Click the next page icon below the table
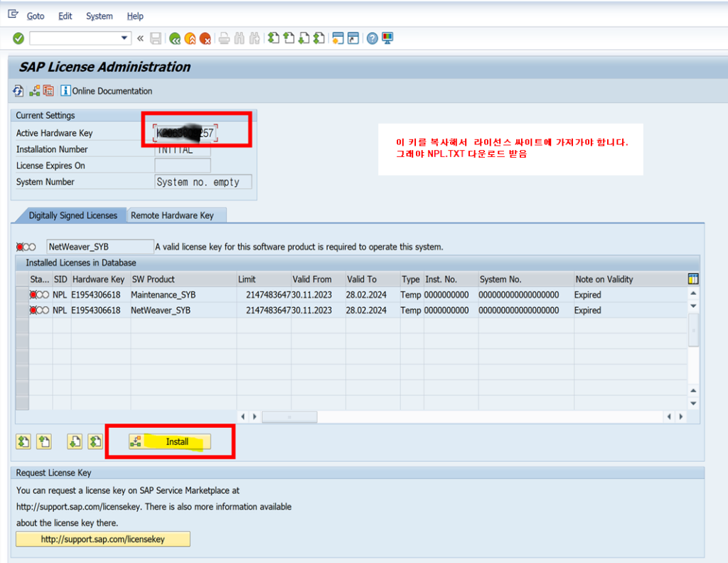728x563 pixels. [x=74, y=441]
